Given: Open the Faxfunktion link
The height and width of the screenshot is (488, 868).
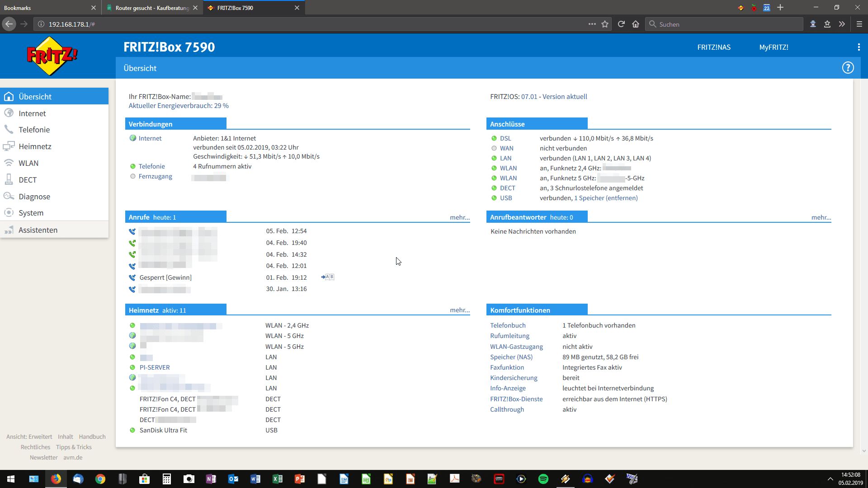Looking at the screenshot, I should (x=507, y=367).
